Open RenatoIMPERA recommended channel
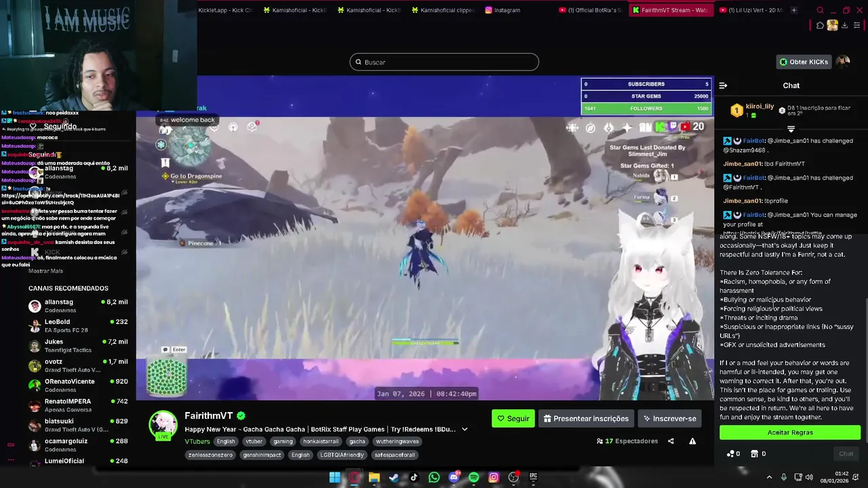The width and height of the screenshot is (868, 488). tap(78, 405)
